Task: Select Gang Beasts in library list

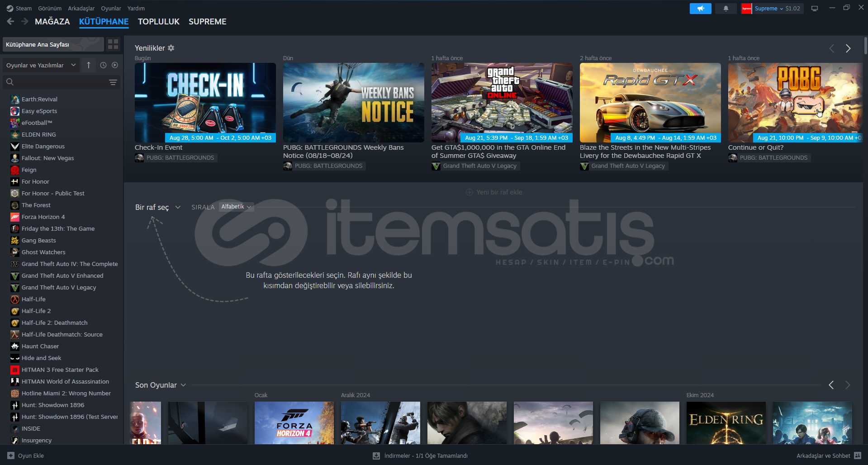Action: point(38,240)
